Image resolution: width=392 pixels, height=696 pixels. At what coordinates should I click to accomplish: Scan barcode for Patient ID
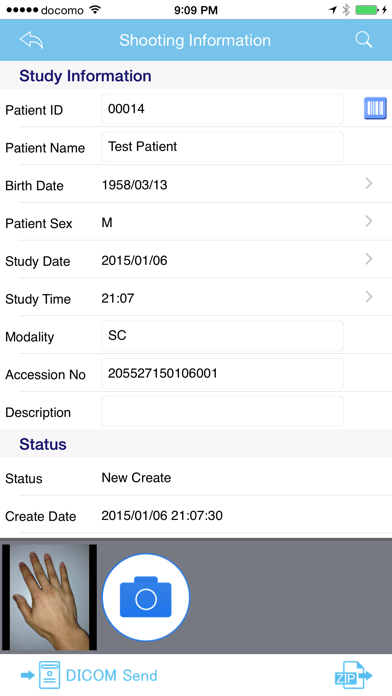[375, 109]
